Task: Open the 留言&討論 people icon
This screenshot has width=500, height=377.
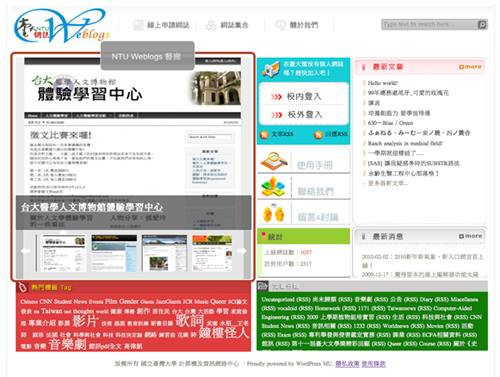Action: point(273,213)
